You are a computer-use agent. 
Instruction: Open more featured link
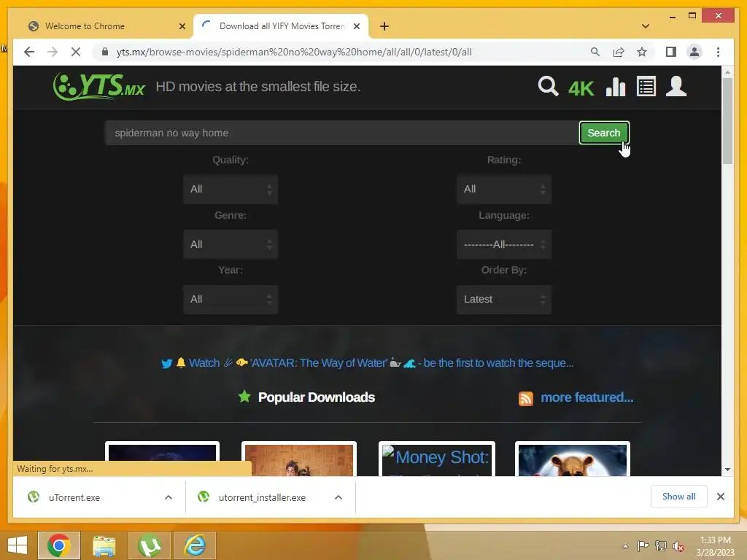[587, 397]
